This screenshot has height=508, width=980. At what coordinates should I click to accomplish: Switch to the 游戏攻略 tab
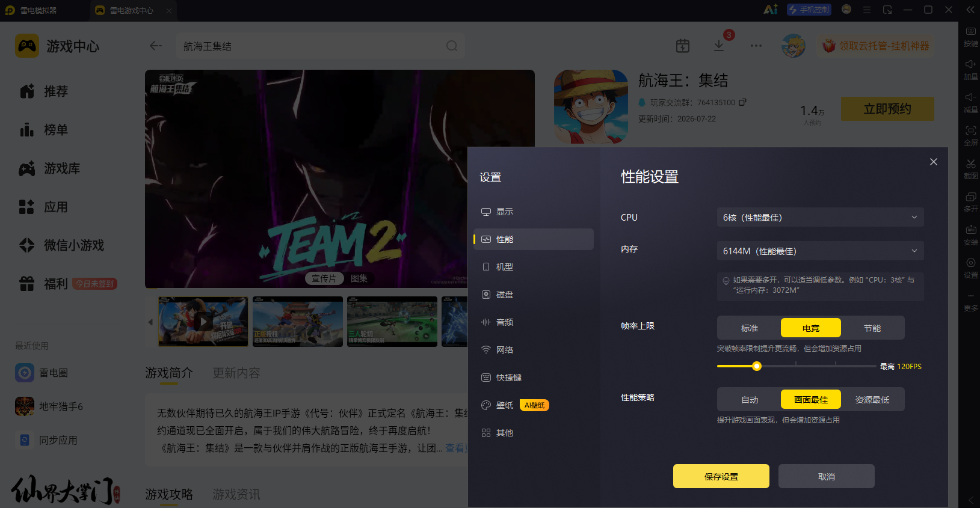point(169,494)
